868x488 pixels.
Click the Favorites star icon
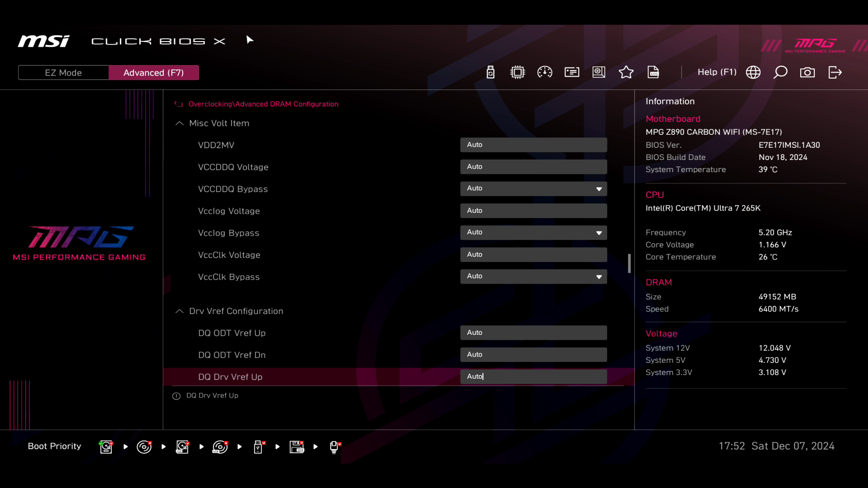click(x=626, y=72)
